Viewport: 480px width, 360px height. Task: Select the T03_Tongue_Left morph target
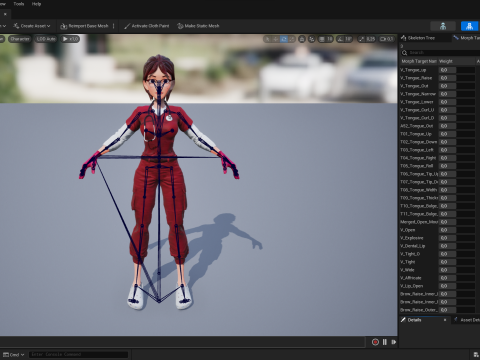(417, 150)
